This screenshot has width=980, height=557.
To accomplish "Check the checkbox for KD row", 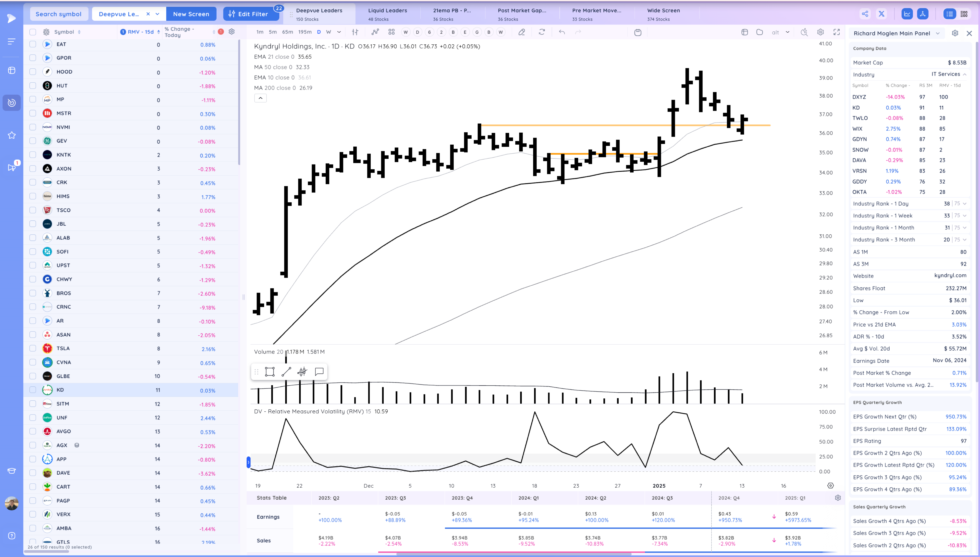I will (x=33, y=390).
